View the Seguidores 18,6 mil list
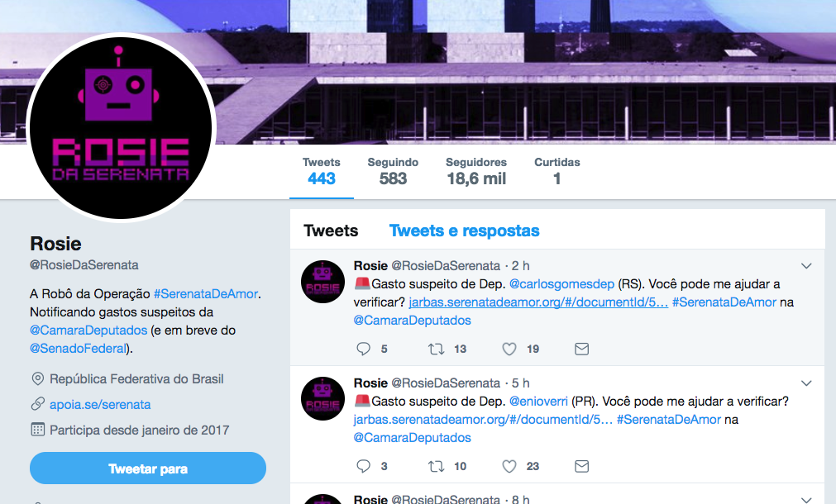Image resolution: width=836 pixels, height=504 pixels. (x=476, y=172)
